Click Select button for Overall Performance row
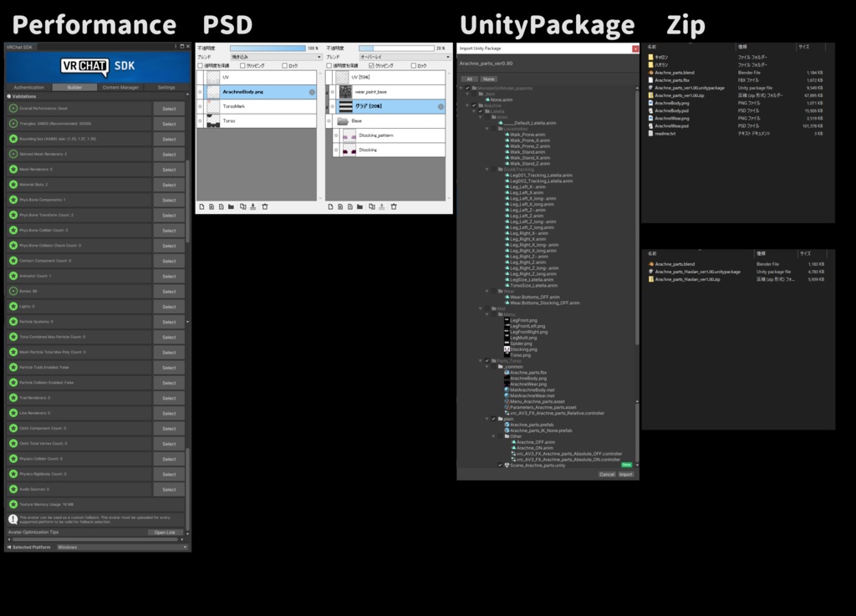This screenshot has width=856, height=616. tap(169, 109)
